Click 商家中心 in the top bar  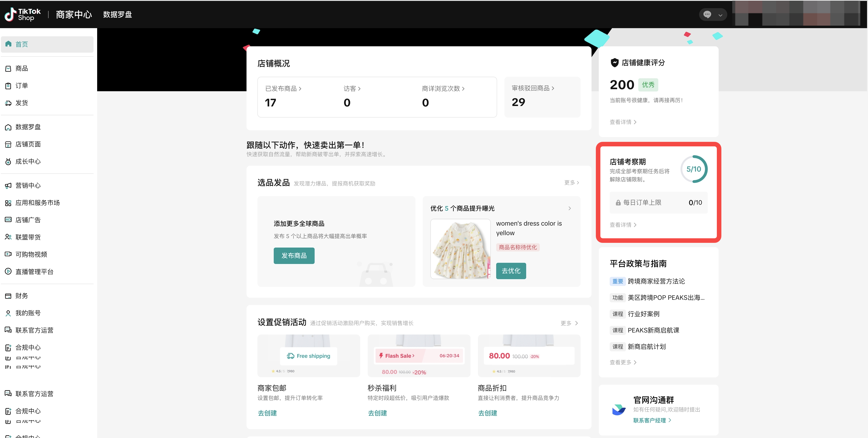tap(74, 15)
